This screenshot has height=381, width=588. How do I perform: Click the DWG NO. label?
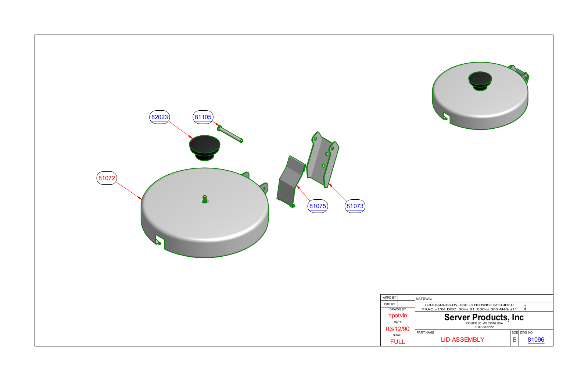pos(527,332)
